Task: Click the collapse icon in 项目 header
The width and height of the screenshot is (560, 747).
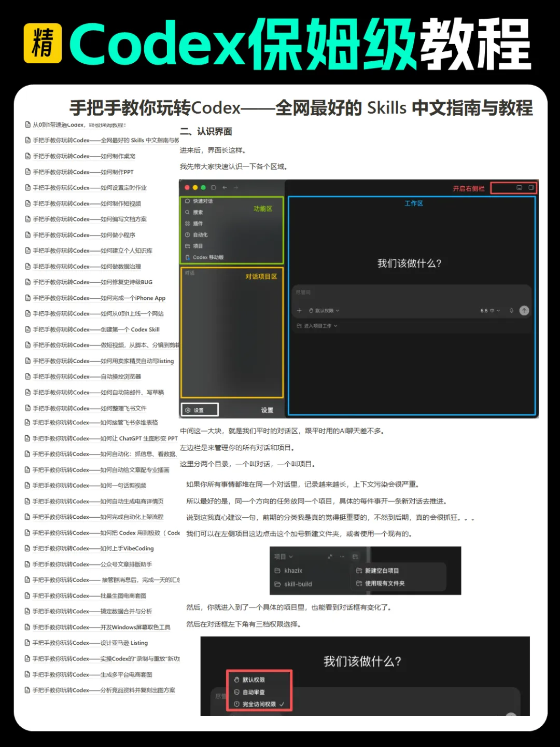Action: (x=330, y=557)
